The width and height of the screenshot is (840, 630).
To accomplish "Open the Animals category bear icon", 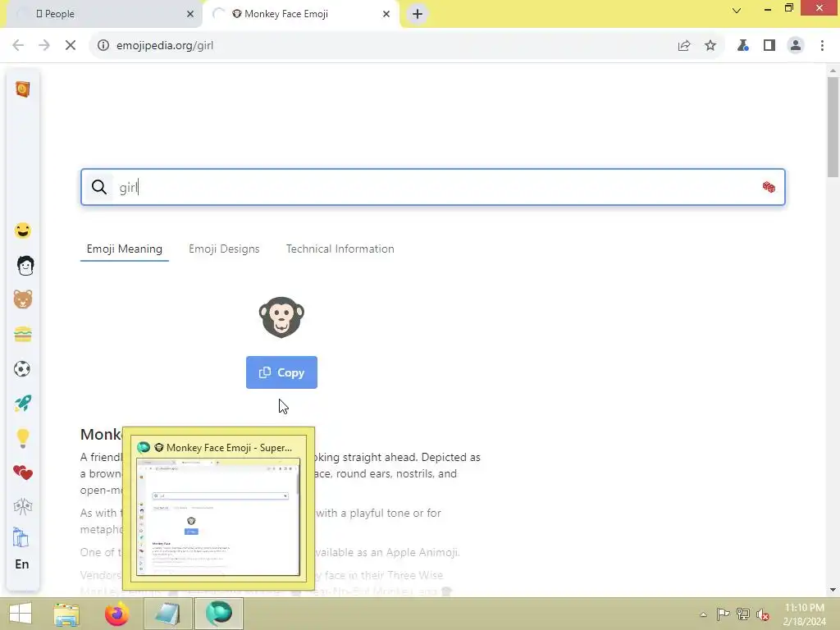I will click(x=22, y=299).
